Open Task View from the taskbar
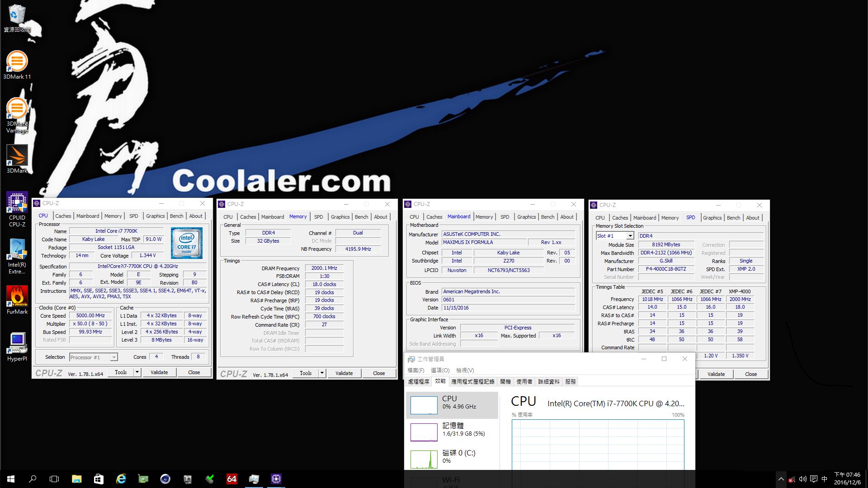Viewport: 868px width, 488px height. [54, 479]
